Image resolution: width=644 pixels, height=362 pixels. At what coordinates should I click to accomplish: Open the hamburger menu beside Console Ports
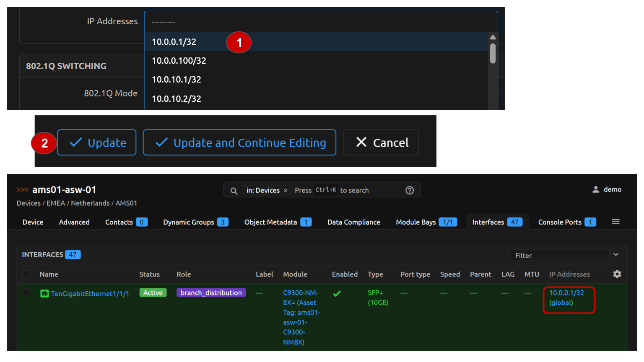click(x=615, y=222)
